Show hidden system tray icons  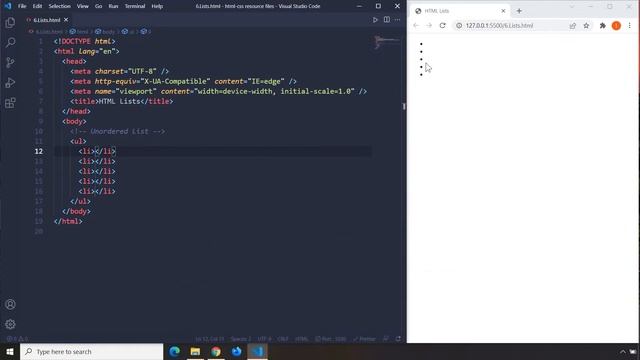click(623, 352)
